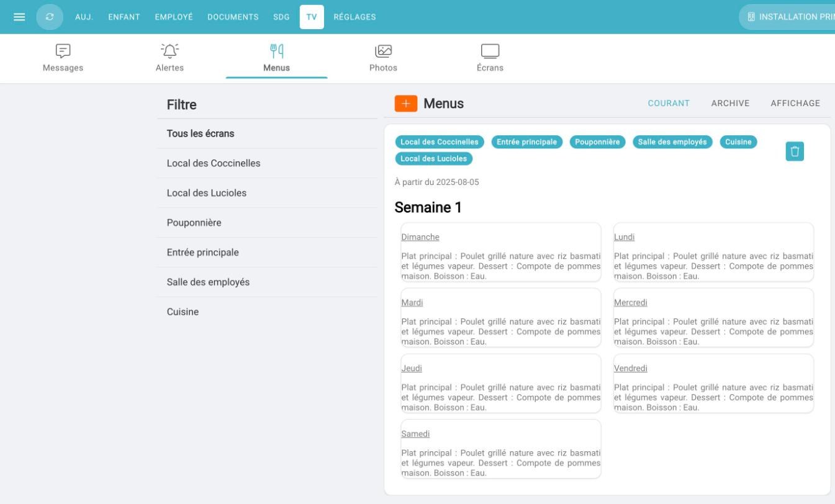835x504 pixels.
Task: Click the INSTALLATION button in header
Action: [787, 17]
